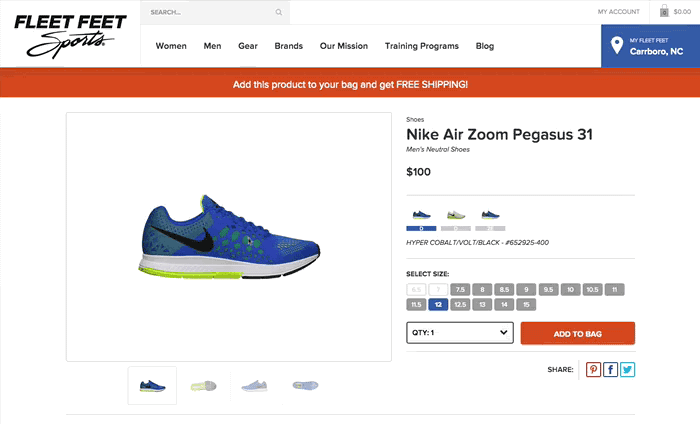The width and height of the screenshot is (700, 424).
Task: Open the Training Programs menu item
Action: point(424,46)
